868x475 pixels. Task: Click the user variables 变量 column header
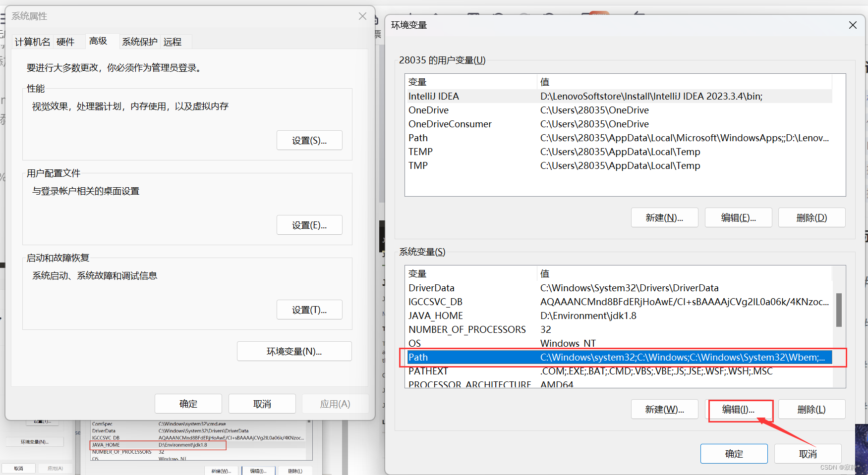(x=471, y=82)
